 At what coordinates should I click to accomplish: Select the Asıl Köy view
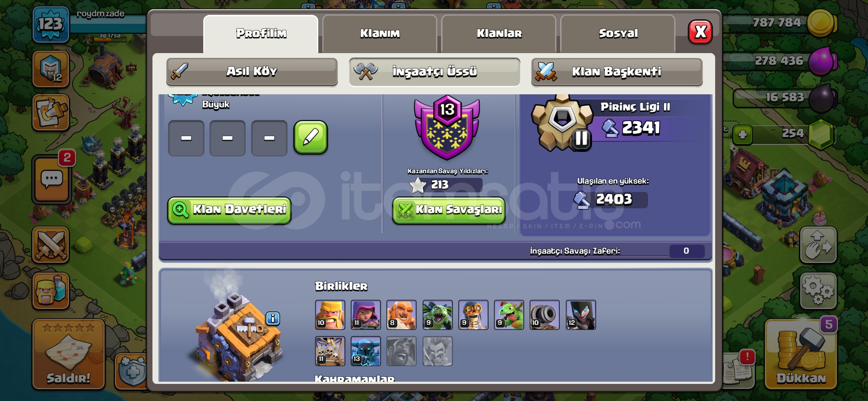[x=252, y=71]
